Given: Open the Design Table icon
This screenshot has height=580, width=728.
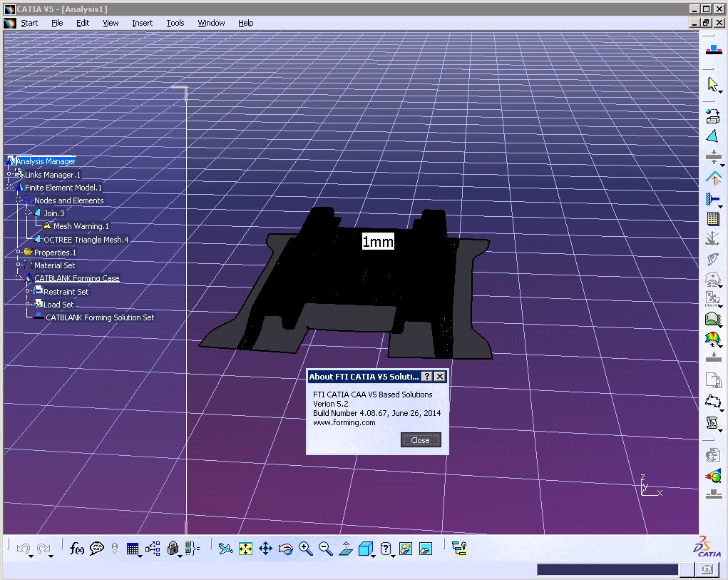Looking at the screenshot, I should (133, 549).
